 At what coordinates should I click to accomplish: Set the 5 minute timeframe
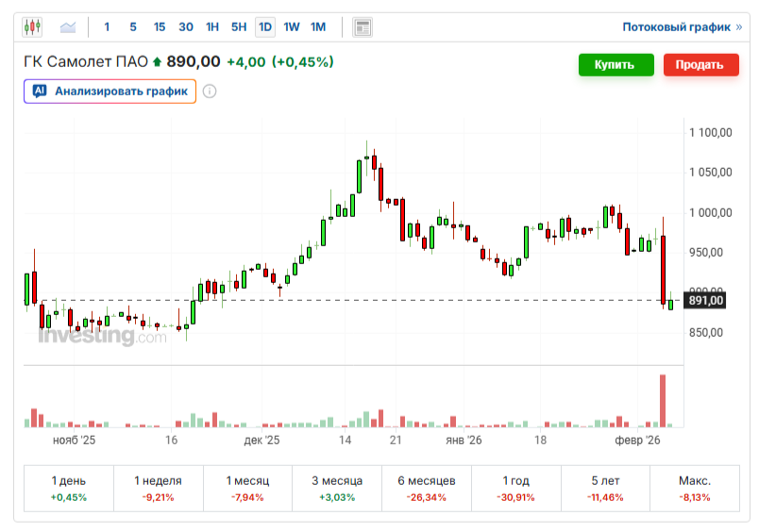pyautogui.click(x=133, y=27)
